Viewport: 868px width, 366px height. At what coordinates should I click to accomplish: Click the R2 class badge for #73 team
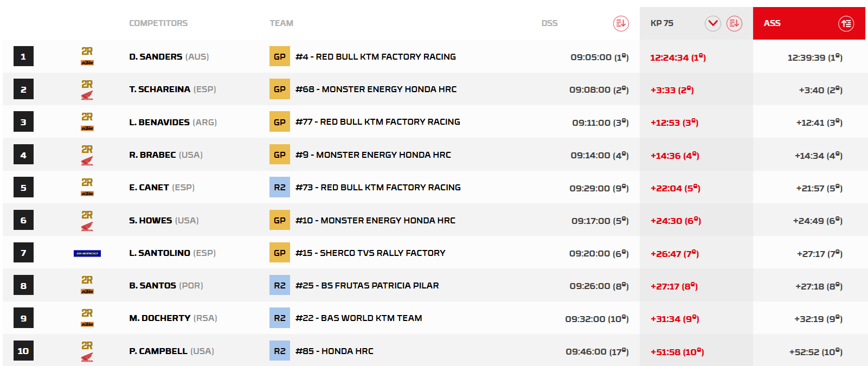point(280,187)
